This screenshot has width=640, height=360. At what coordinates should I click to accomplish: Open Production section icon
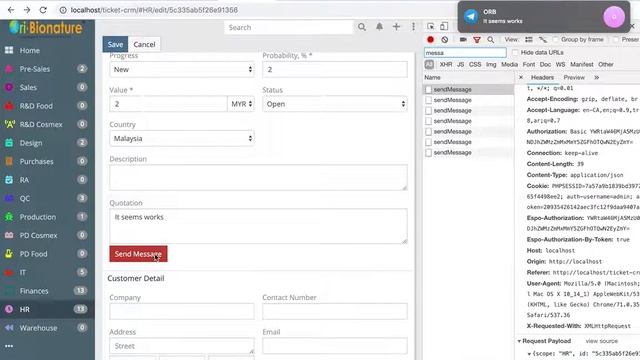pos(9,217)
